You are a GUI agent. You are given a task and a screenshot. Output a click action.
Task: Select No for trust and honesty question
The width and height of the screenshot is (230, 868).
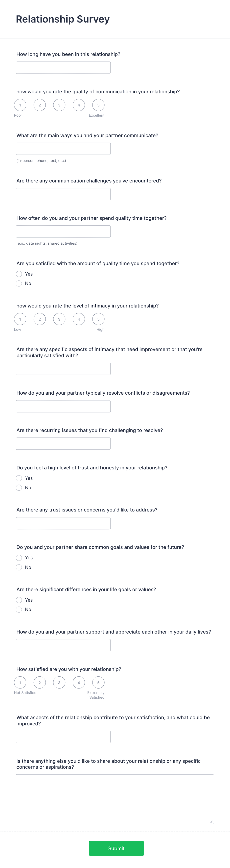point(19,487)
